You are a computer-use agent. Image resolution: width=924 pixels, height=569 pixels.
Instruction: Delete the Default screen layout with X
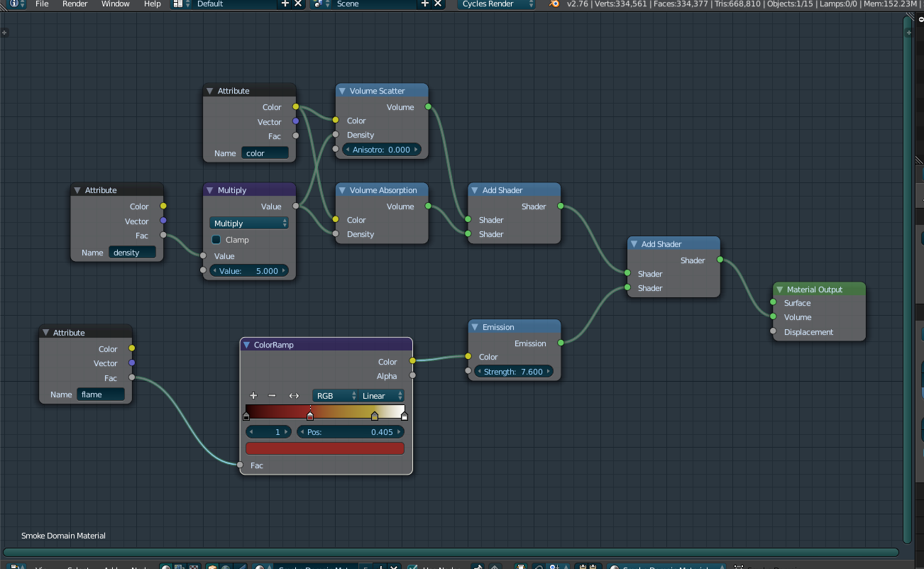click(x=298, y=4)
